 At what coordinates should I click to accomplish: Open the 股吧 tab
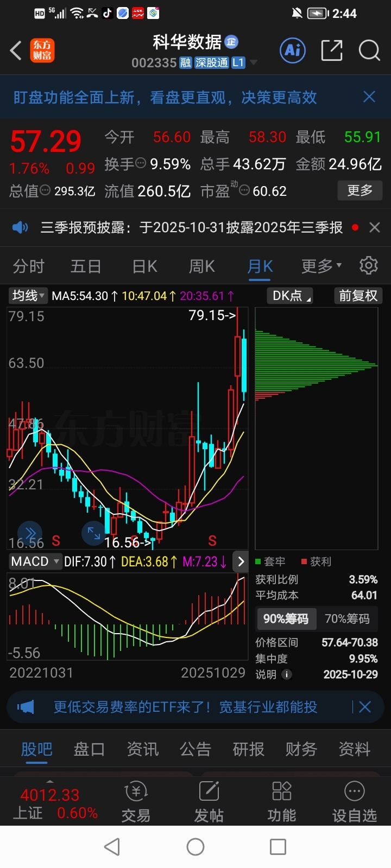tap(36, 749)
